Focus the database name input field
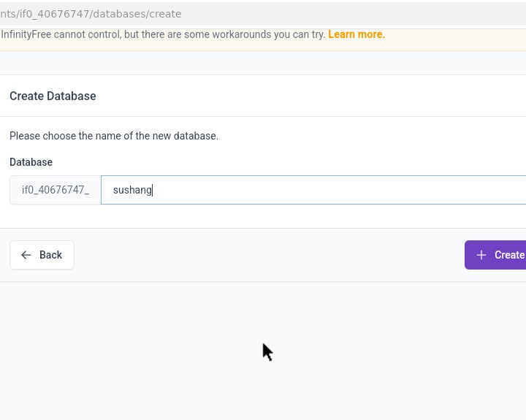The image size is (526, 420). pyautogui.click(x=314, y=190)
